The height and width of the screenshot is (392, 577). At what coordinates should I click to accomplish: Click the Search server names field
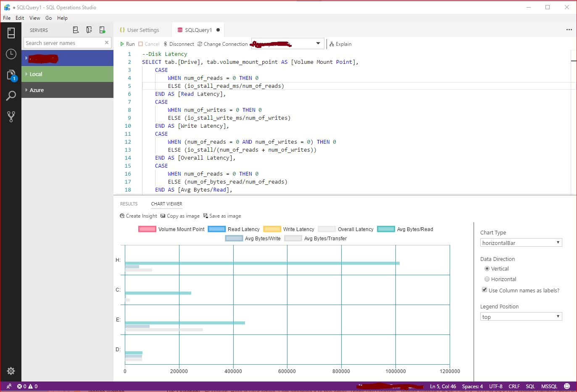[x=63, y=43]
